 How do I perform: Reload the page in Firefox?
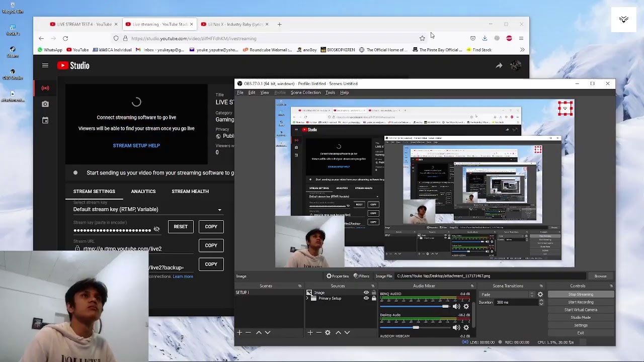pos(65,38)
